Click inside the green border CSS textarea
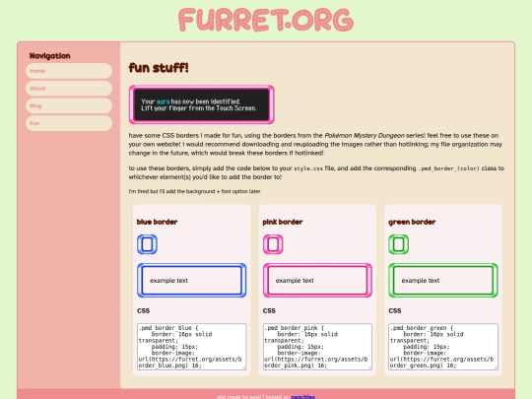The height and width of the screenshot is (399, 532). 443,347
